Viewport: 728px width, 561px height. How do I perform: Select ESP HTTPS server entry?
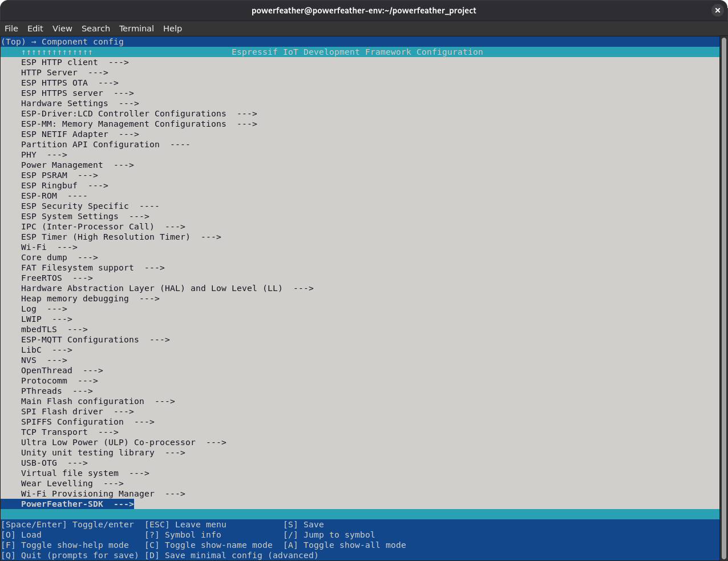(x=78, y=93)
